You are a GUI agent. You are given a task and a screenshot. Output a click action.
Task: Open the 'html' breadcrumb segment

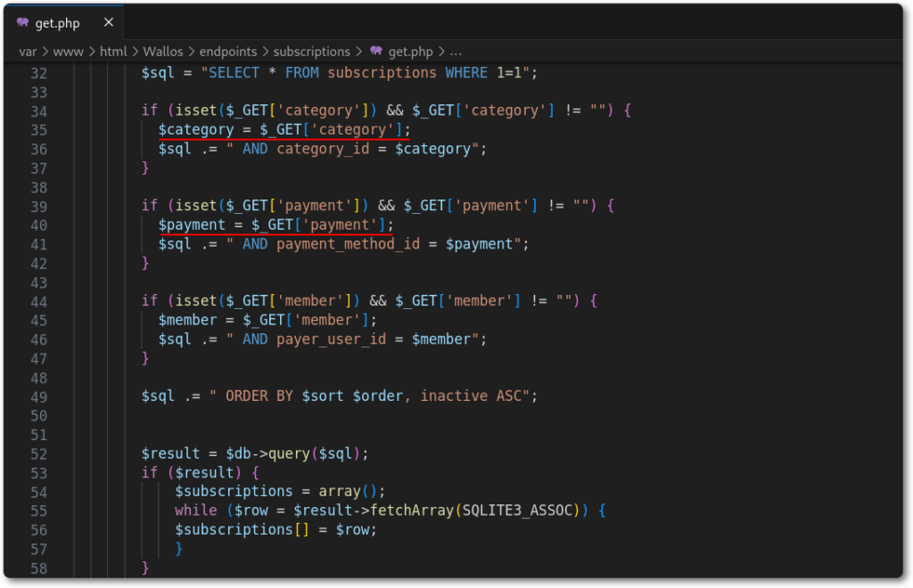click(113, 51)
